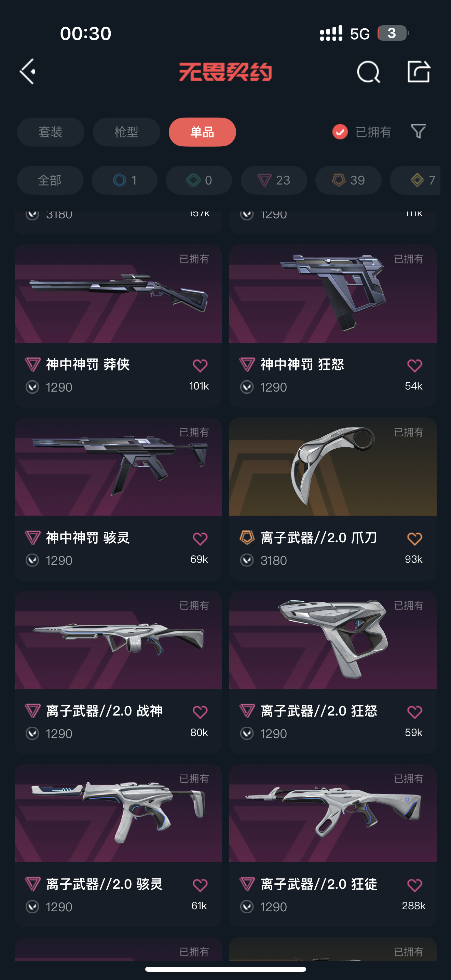
Task: Filter by orange tier showing 39
Action: (x=348, y=180)
